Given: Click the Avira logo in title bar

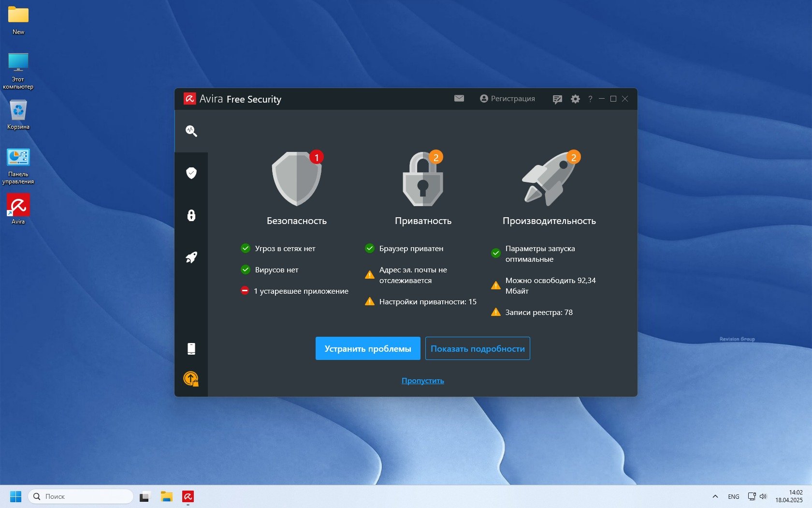Looking at the screenshot, I should point(189,99).
